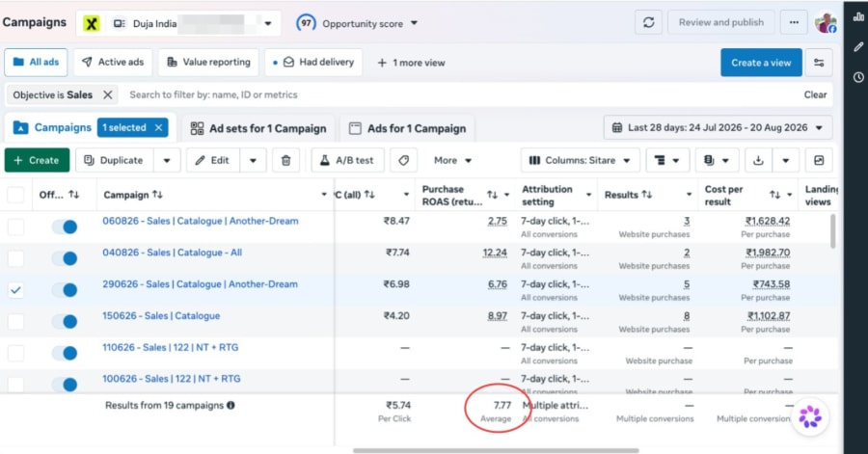The image size is (868, 454).
Task: Check the 040826 Catalogue - All checkbox
Action: click(15, 258)
